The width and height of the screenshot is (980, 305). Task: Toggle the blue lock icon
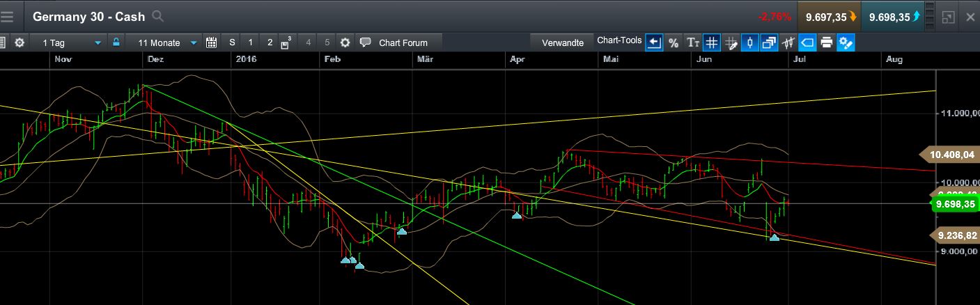(x=116, y=42)
